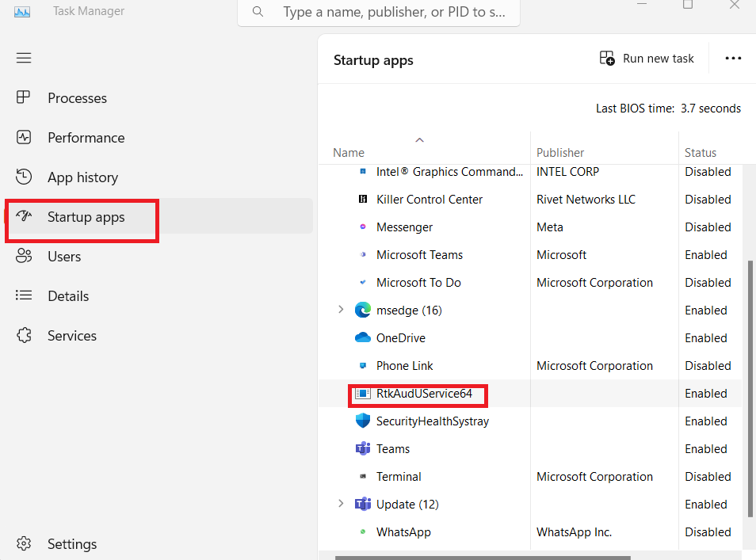The image size is (756, 560).
Task: Go to the Services page
Action: coord(71,336)
